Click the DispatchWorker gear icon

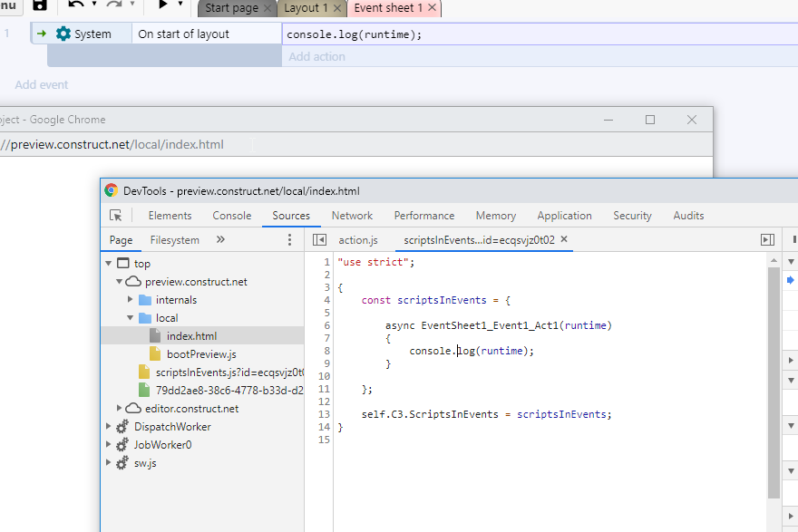[x=122, y=427]
